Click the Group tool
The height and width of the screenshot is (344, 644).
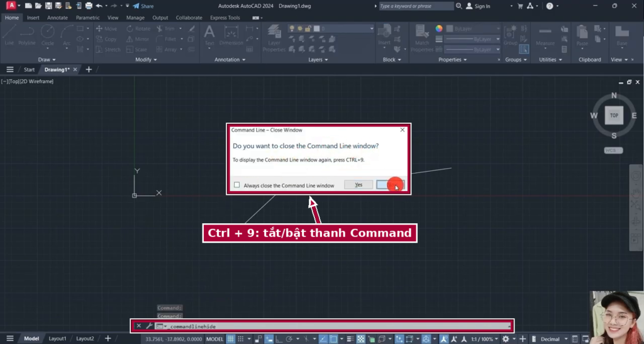(511, 35)
